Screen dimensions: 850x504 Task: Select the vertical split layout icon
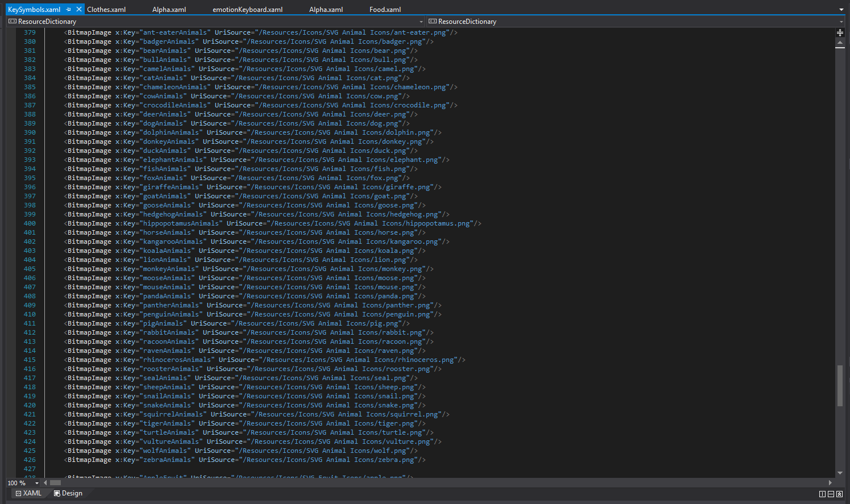point(822,494)
